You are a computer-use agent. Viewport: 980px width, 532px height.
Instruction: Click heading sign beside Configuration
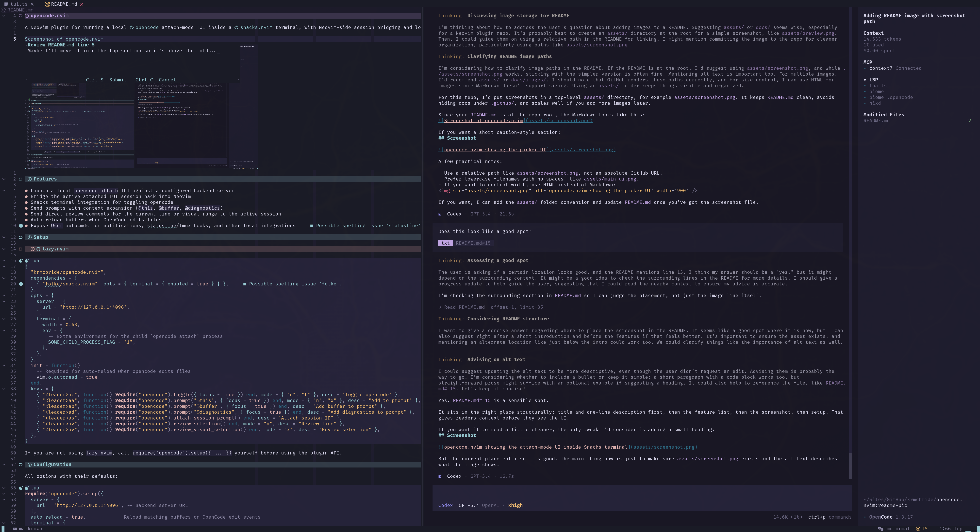[21, 465]
